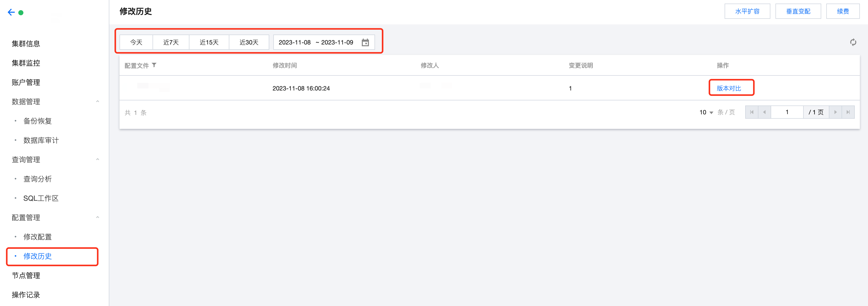Click the 垂直变配 button
Viewport: 868px width, 306px height.
pos(798,11)
